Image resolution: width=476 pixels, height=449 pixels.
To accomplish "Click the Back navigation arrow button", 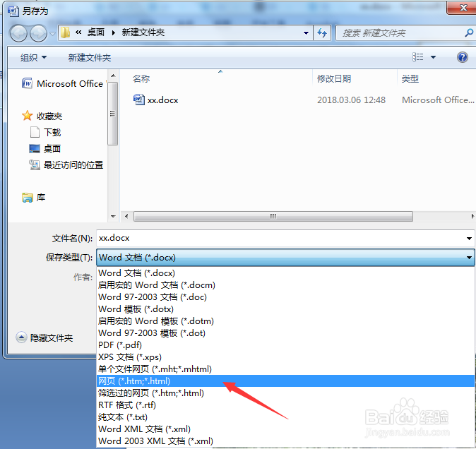I will point(19,33).
